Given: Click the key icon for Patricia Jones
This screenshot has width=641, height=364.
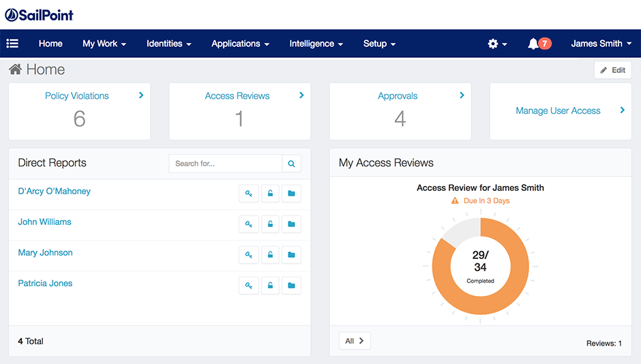Looking at the screenshot, I should (249, 286).
